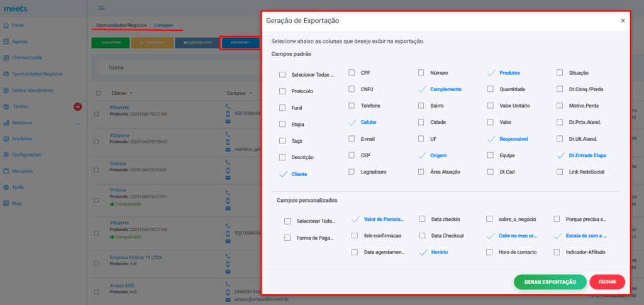Click the Tarefas sidebar icon
Image resolution: width=644 pixels, height=305 pixels.
pos(6,106)
